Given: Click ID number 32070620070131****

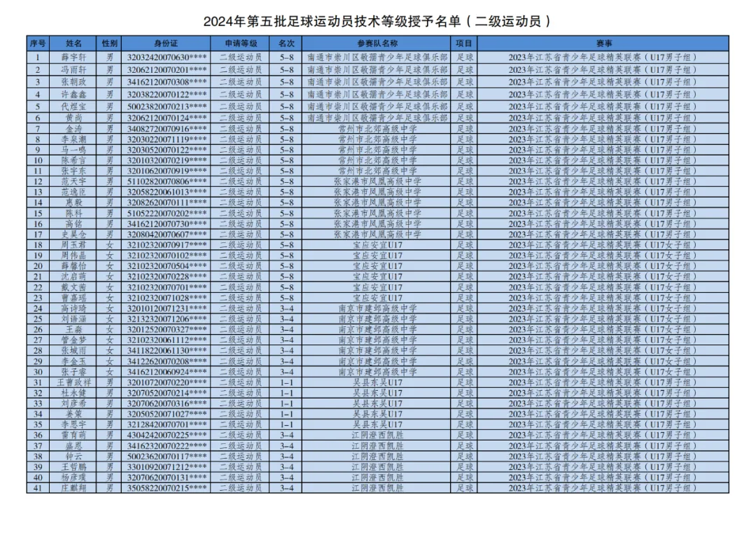Looking at the screenshot, I should [167, 478].
